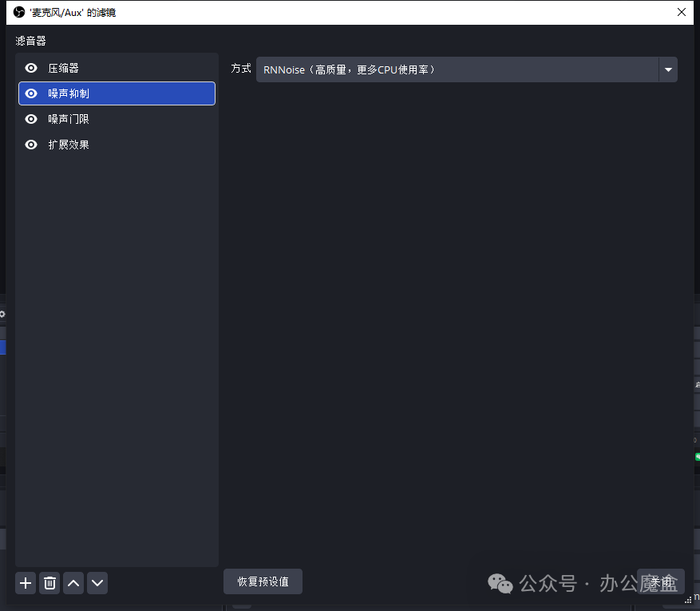
Task: Click the 关闭 button at bottom right
Action: [661, 581]
